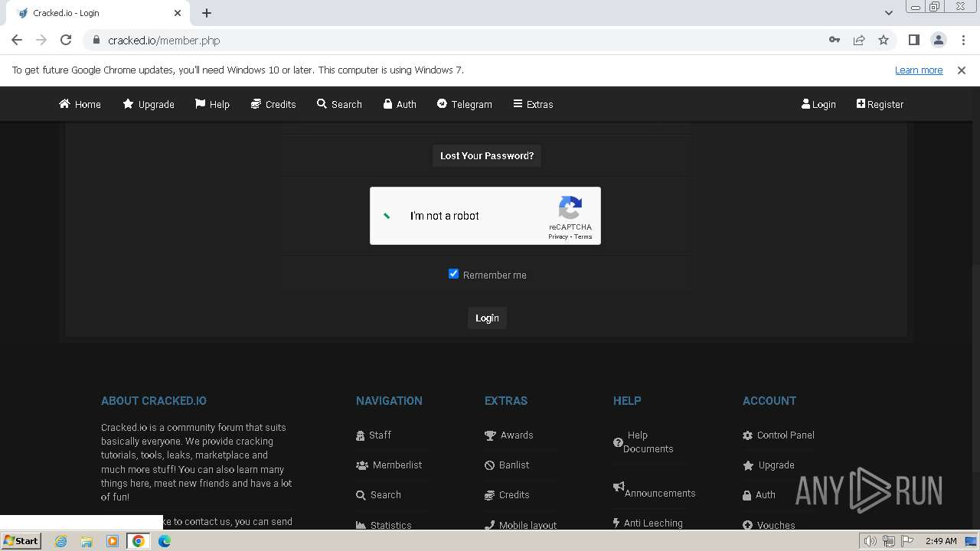The width and height of the screenshot is (980, 551).
Task: Open Banlist footer link
Action: 507,465
